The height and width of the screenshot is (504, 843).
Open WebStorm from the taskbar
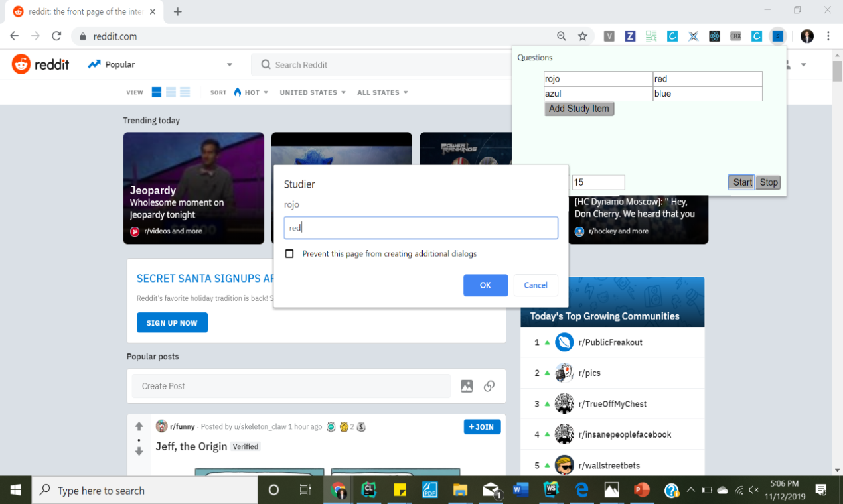[551, 491]
